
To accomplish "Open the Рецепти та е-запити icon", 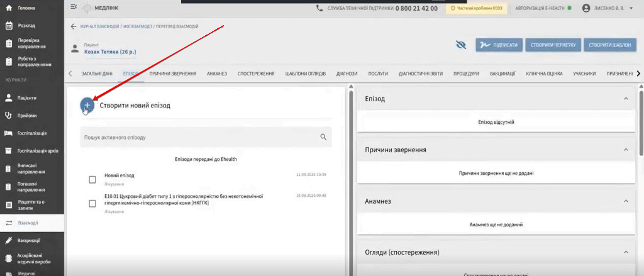I will click(x=9, y=205).
